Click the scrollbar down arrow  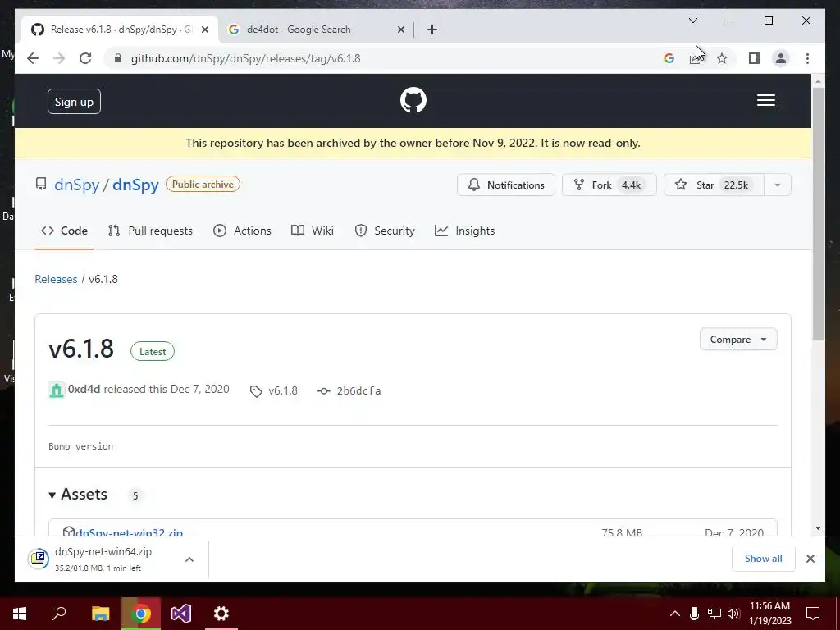pyautogui.click(x=818, y=528)
